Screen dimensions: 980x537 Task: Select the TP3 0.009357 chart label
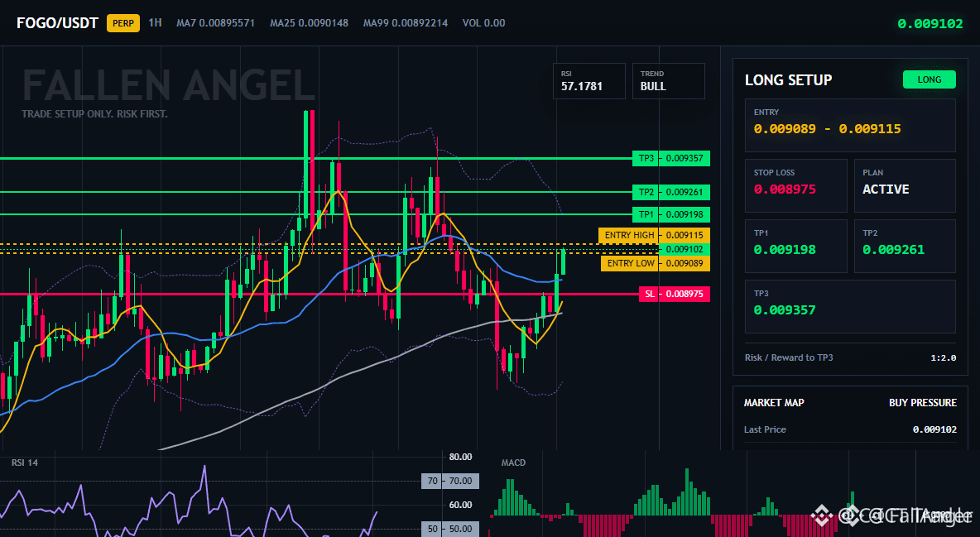coord(671,158)
